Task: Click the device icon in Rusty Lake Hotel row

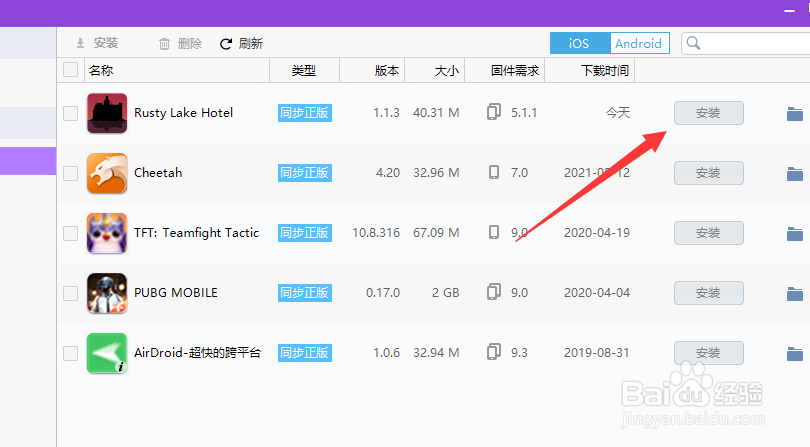Action: pyautogui.click(x=494, y=112)
